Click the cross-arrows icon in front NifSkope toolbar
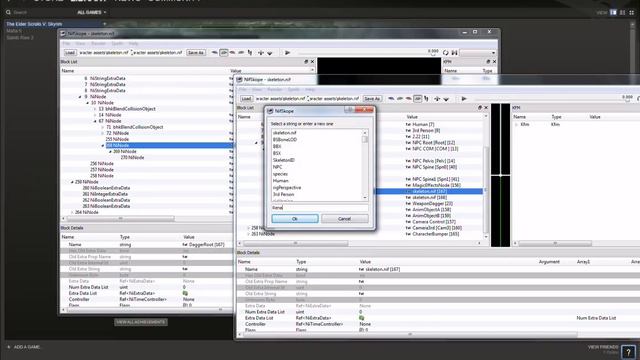The image size is (640, 360). pos(437,99)
